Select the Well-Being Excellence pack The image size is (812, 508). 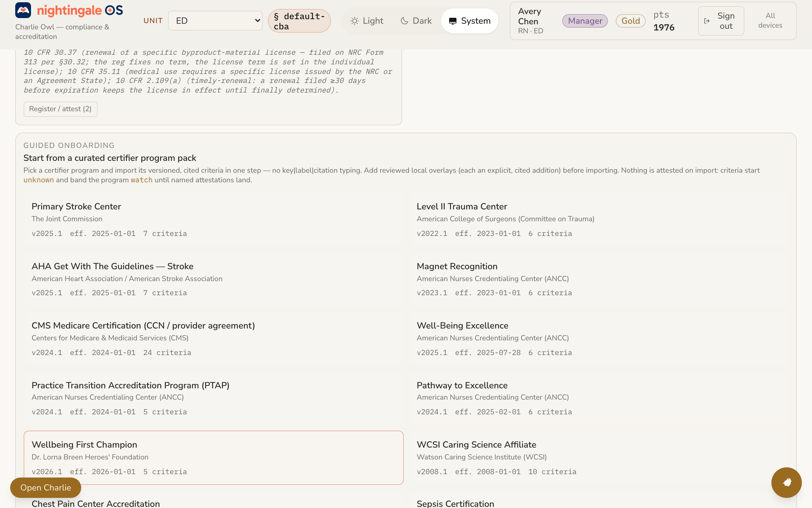pyautogui.click(x=599, y=339)
